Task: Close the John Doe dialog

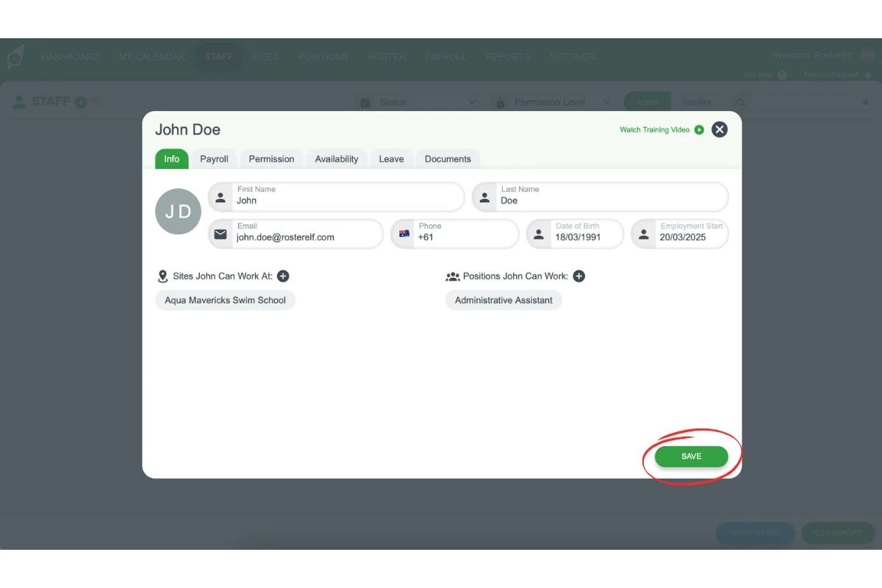Action: point(720,129)
